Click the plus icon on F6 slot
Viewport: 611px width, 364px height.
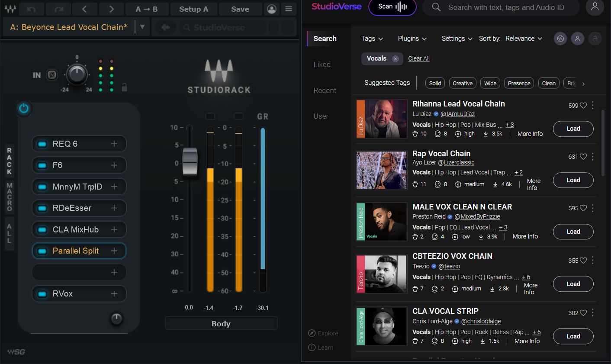tap(114, 165)
